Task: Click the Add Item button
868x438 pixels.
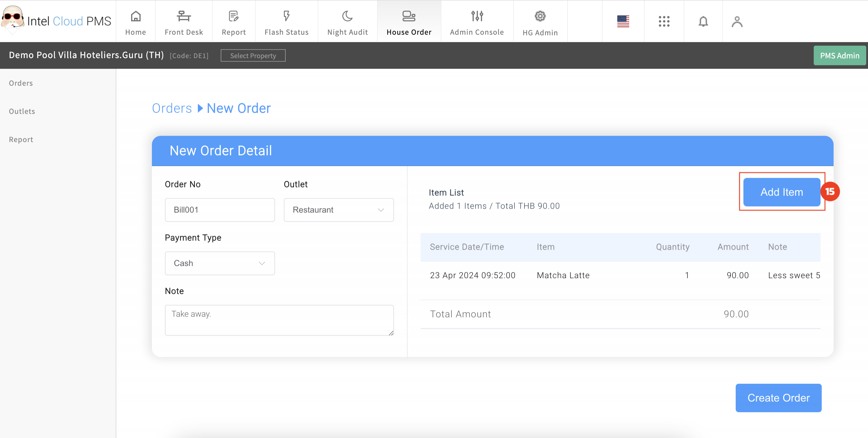Action: click(x=781, y=192)
